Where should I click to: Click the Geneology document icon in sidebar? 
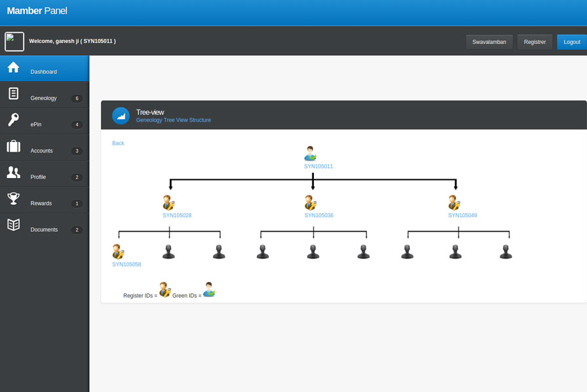point(14,94)
